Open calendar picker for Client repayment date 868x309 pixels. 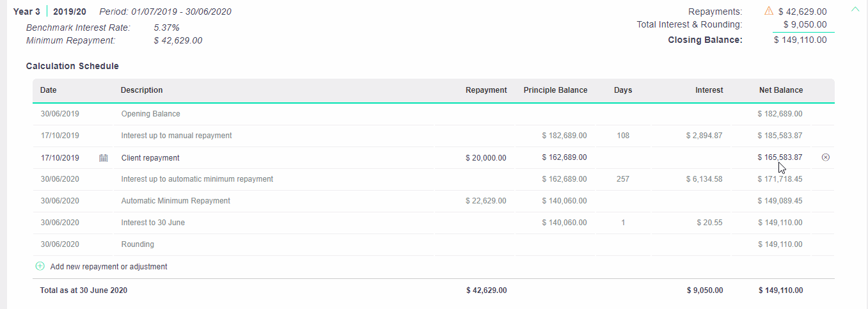[x=104, y=158]
